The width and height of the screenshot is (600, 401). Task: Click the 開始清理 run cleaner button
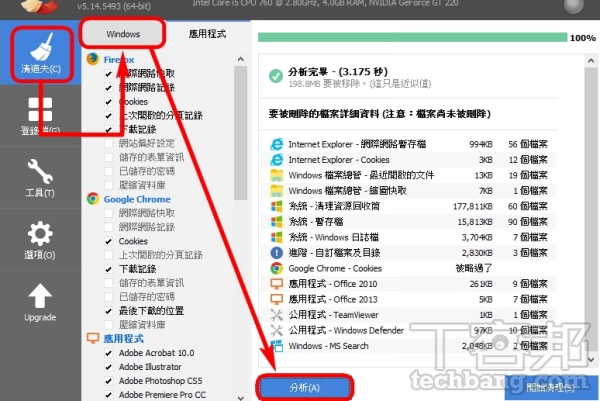point(551,388)
